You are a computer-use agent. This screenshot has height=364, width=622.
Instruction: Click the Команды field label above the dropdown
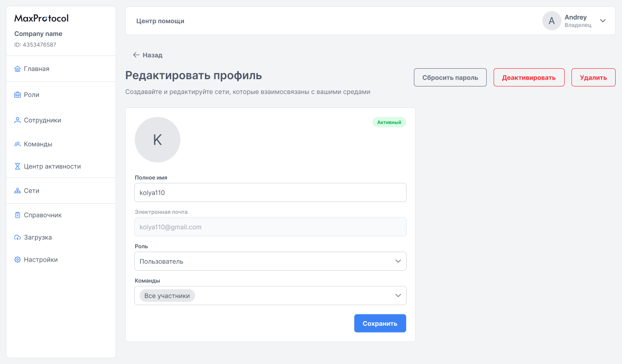[148, 281]
